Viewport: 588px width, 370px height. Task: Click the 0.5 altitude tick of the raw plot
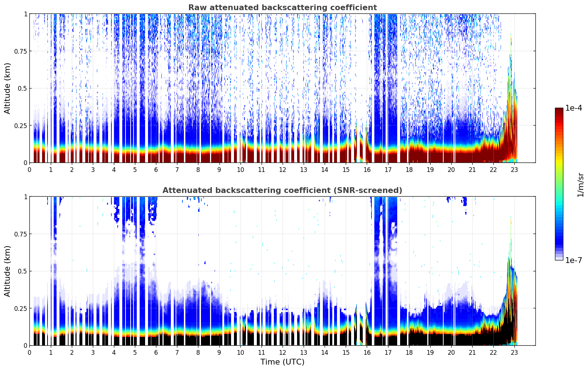click(22, 89)
